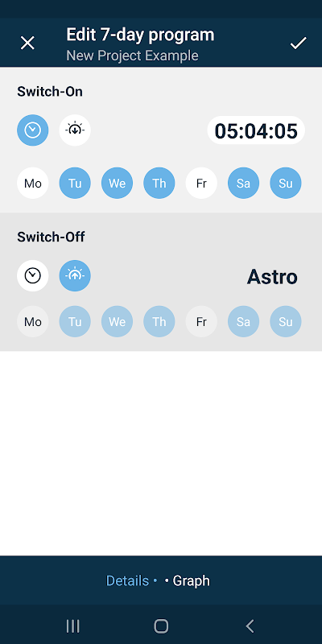The width and height of the screenshot is (322, 644).
Task: Switch to the Details tab
Action: point(127,580)
